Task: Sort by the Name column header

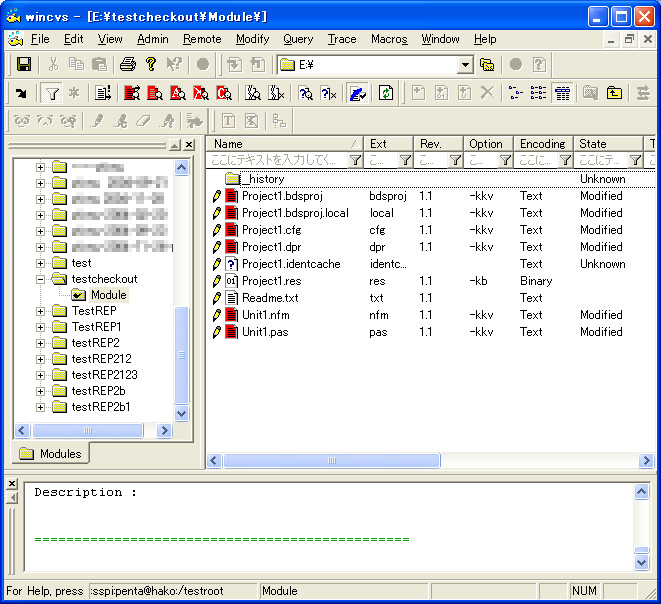Action: coord(285,144)
